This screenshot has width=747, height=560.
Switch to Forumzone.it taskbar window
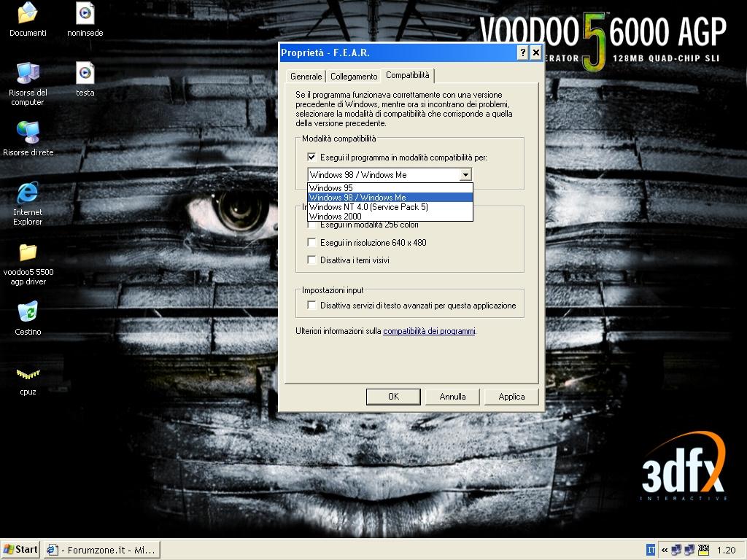pos(102,550)
